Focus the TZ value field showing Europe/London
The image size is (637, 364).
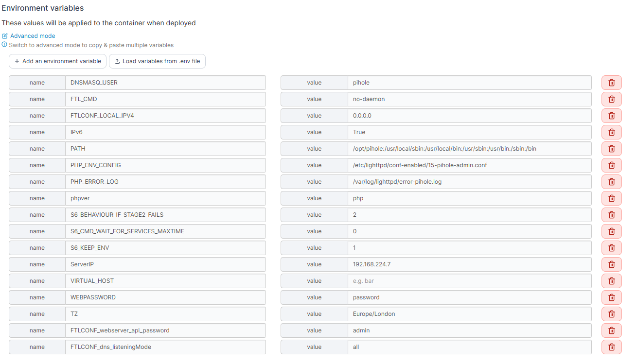tap(469, 314)
